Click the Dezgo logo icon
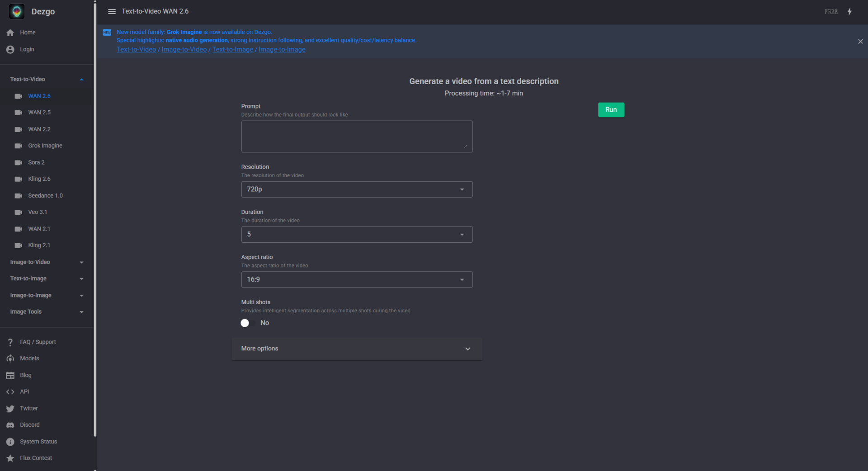Image resolution: width=868 pixels, height=471 pixels. tap(17, 11)
